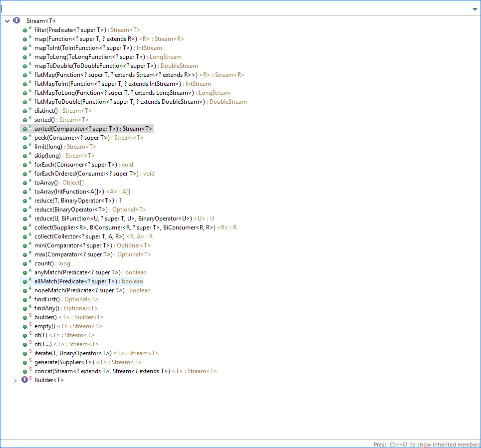The height and width of the screenshot is (448, 481).
Task: Click the abstract method icon beside count()
Action: coord(25,263)
